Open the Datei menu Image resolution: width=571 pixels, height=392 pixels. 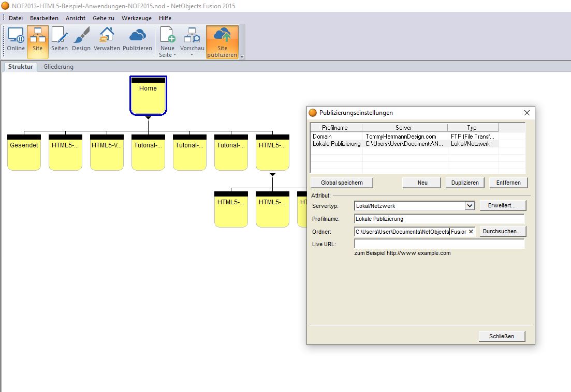16,18
